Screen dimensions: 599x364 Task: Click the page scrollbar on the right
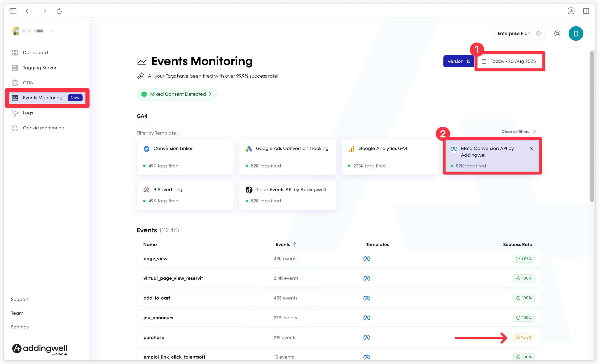592,126
